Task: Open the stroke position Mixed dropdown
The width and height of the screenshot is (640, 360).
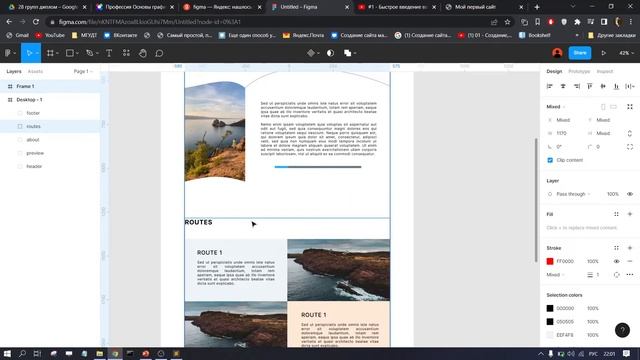Action: pyautogui.click(x=556, y=275)
